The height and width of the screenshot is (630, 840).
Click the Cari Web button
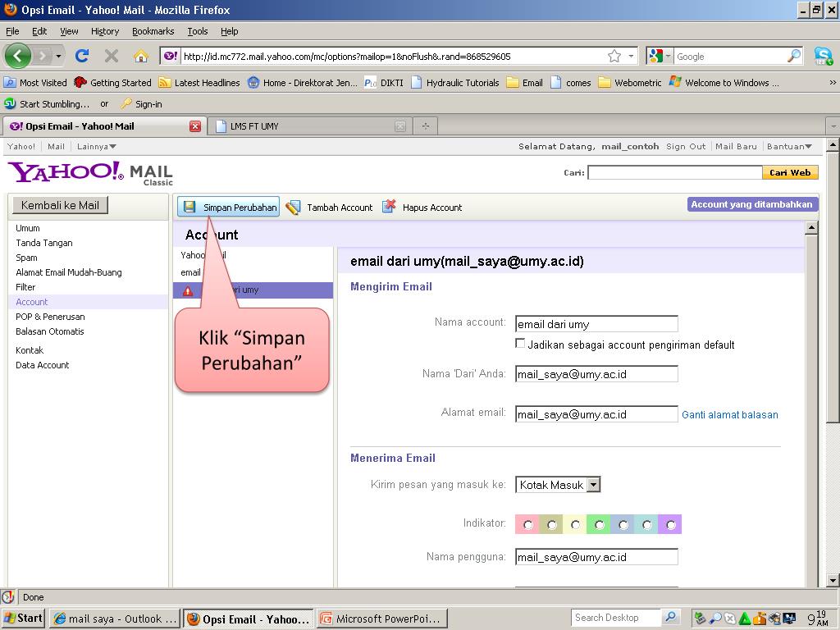point(790,172)
